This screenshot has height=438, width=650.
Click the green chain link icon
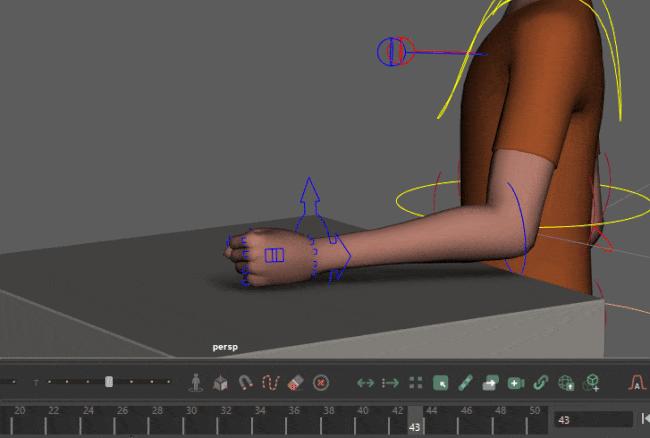(x=541, y=382)
